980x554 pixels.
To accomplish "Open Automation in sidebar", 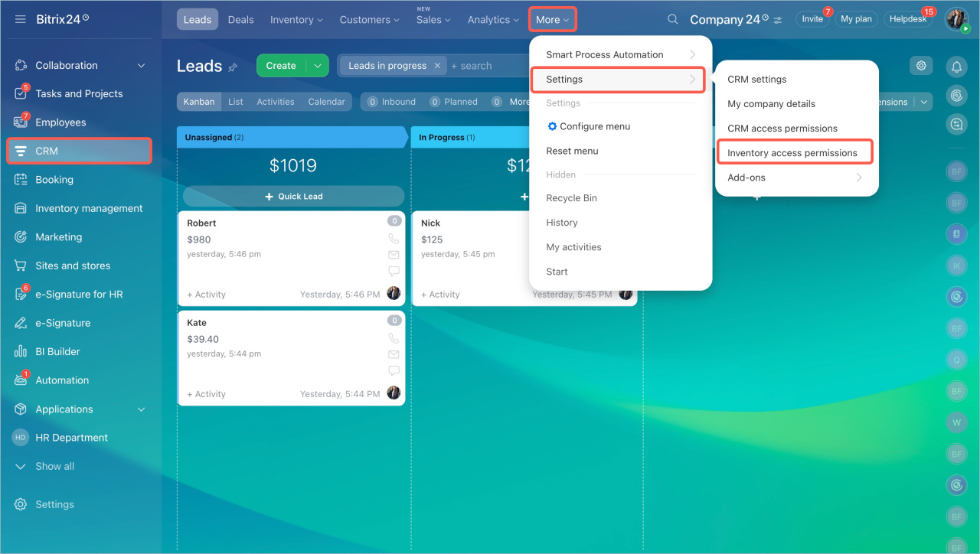I will pyautogui.click(x=80, y=380).
